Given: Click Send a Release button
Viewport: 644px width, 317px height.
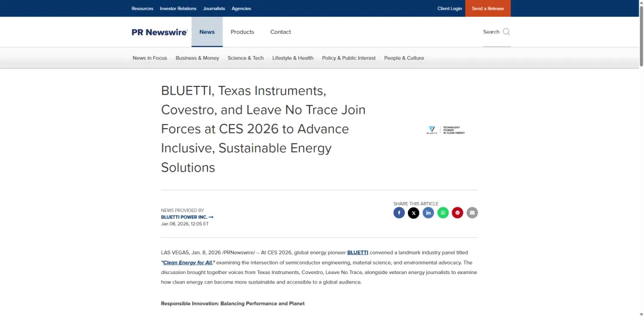Looking at the screenshot, I should pyautogui.click(x=488, y=8).
